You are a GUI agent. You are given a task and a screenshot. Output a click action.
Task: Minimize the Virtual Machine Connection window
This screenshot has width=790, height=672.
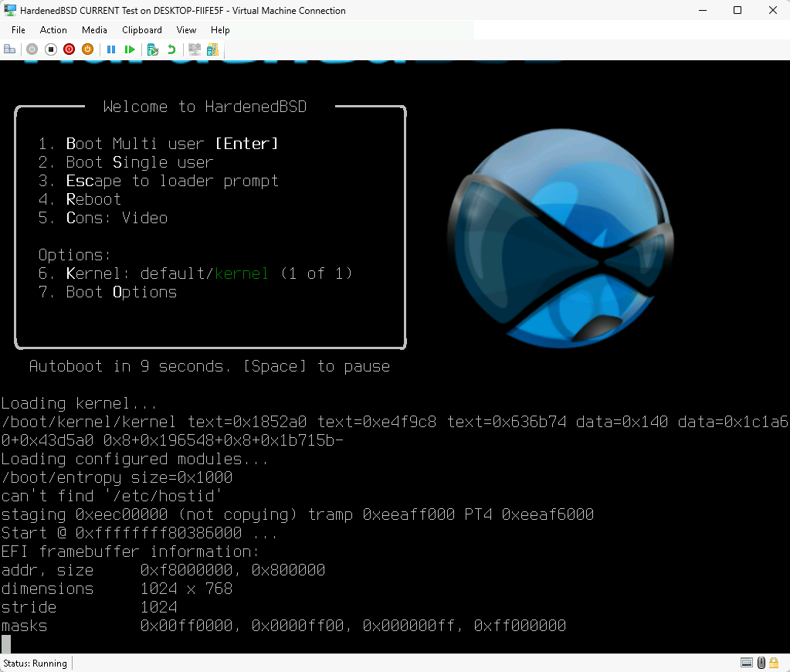[x=703, y=10]
